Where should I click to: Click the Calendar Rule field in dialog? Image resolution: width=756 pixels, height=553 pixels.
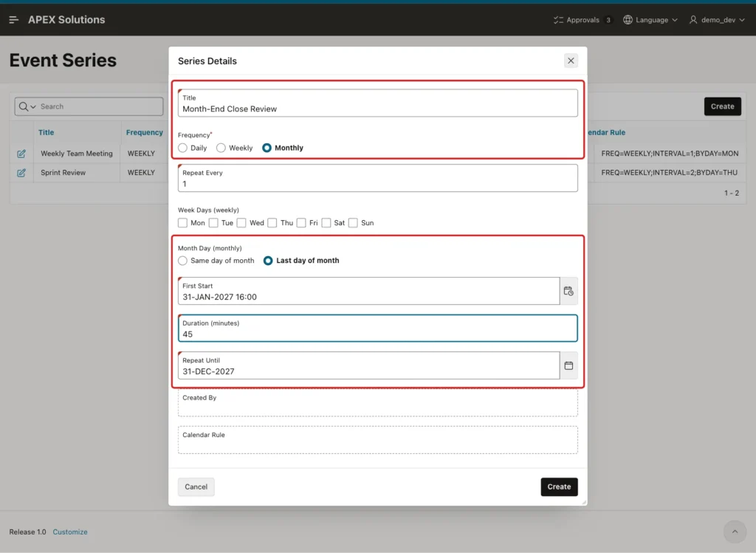point(377,440)
